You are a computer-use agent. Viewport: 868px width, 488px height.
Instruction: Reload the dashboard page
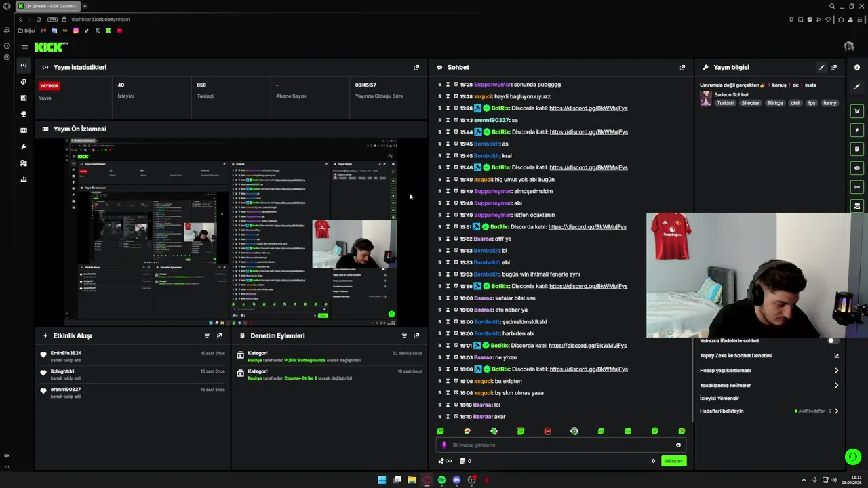click(x=39, y=19)
